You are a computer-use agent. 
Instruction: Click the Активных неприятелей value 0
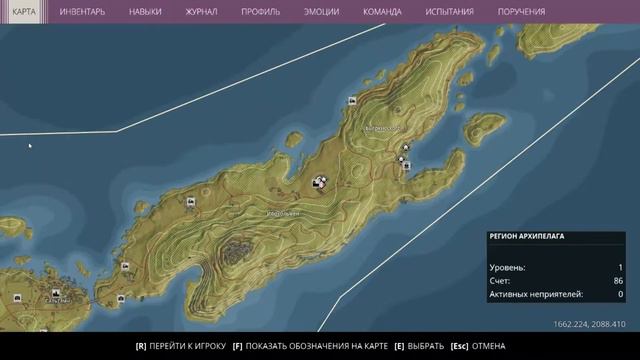[x=620, y=294]
